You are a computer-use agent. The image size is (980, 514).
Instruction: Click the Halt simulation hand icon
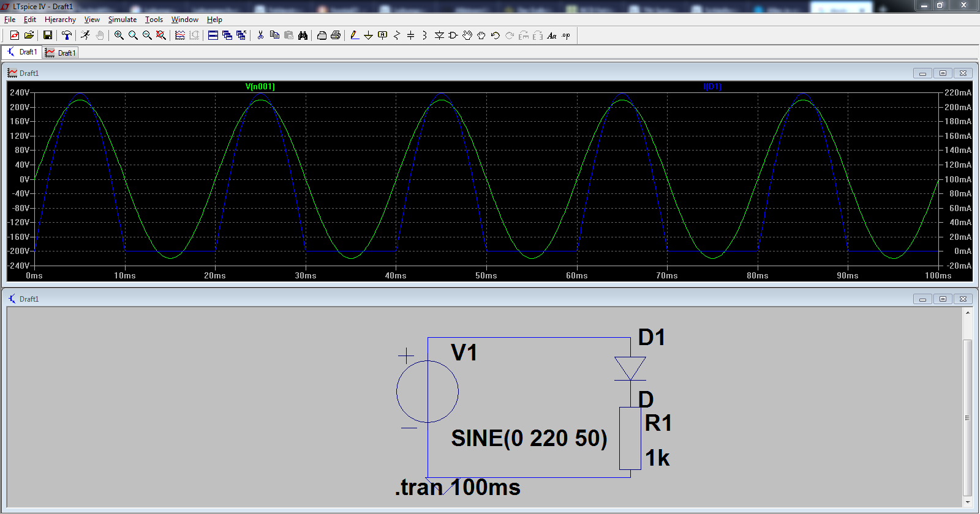click(100, 35)
